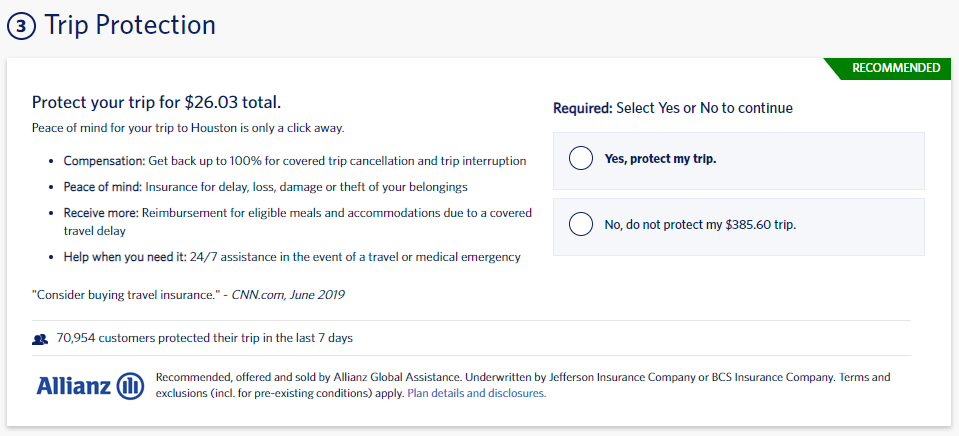This screenshot has width=959, height=436.
Task: Click the Allianz logo
Action: [x=91, y=386]
